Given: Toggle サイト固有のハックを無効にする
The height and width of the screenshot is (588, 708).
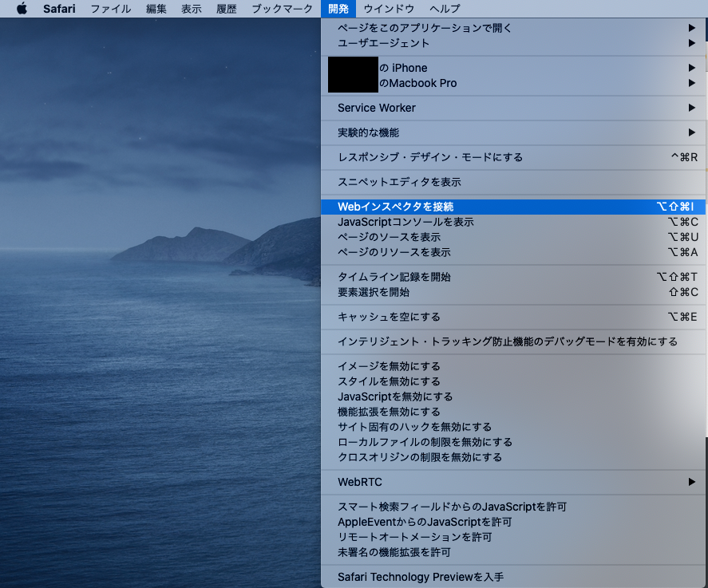Looking at the screenshot, I should point(513,427).
